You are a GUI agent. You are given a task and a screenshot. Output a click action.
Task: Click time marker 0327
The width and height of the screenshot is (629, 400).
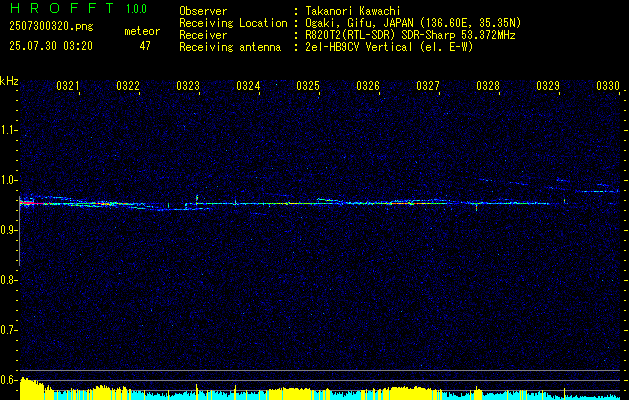(428, 86)
